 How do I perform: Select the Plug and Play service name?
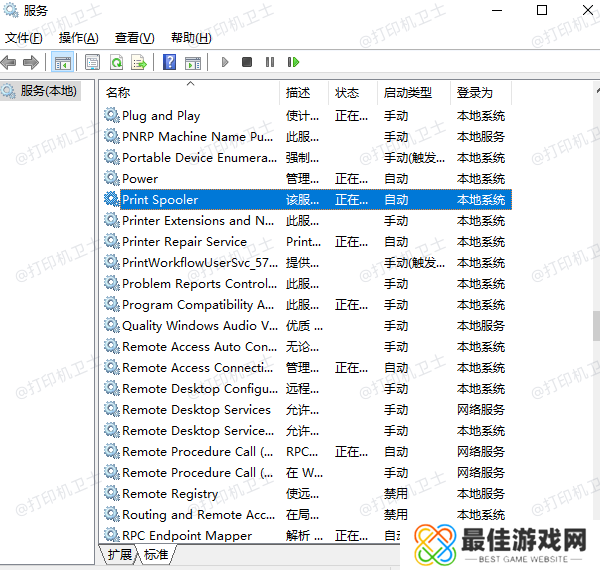(161, 116)
